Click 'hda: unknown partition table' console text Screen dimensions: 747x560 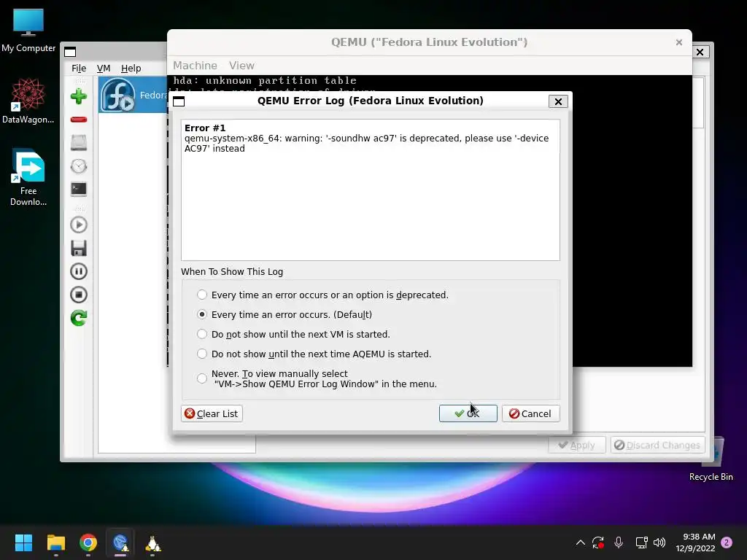pyautogui.click(x=264, y=80)
